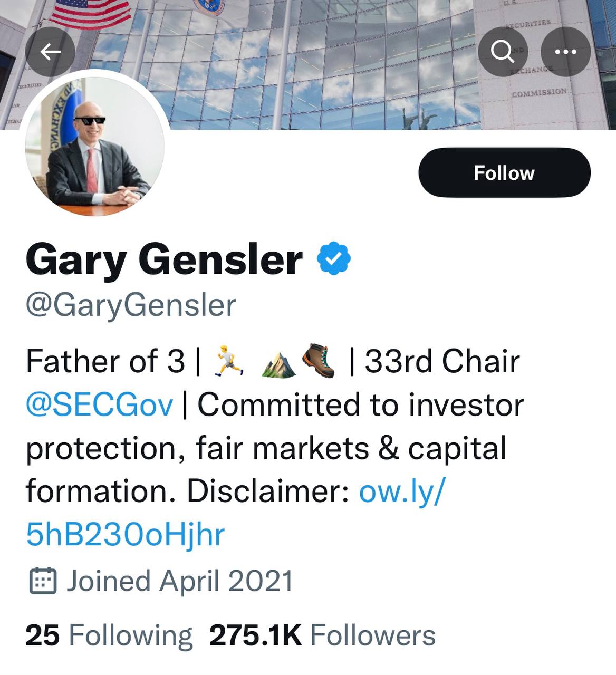This screenshot has height=675, width=616.
Task: Tap the Gary Gensler display name
Action: point(164,259)
